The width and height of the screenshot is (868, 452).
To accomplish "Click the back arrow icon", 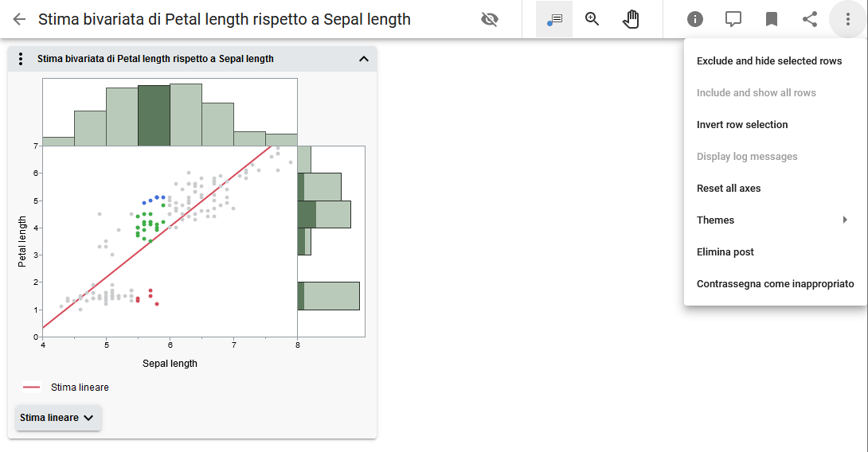I will coord(19,19).
